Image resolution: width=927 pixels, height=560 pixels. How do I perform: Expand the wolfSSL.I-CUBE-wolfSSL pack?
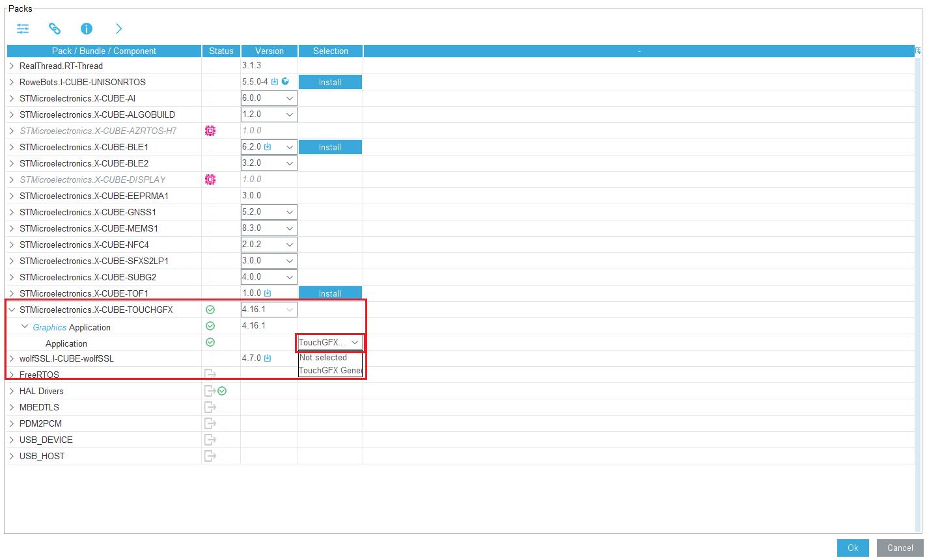click(x=12, y=358)
